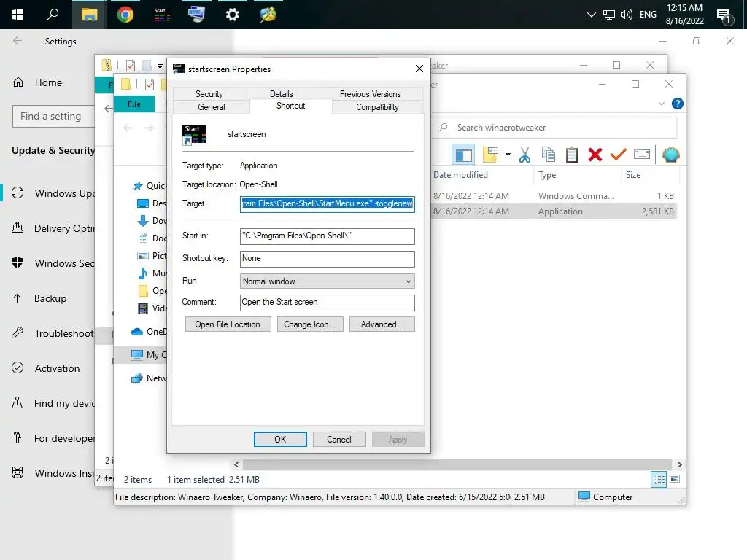The height and width of the screenshot is (560, 747).
Task: Click the Start in input field
Action: 328,236
